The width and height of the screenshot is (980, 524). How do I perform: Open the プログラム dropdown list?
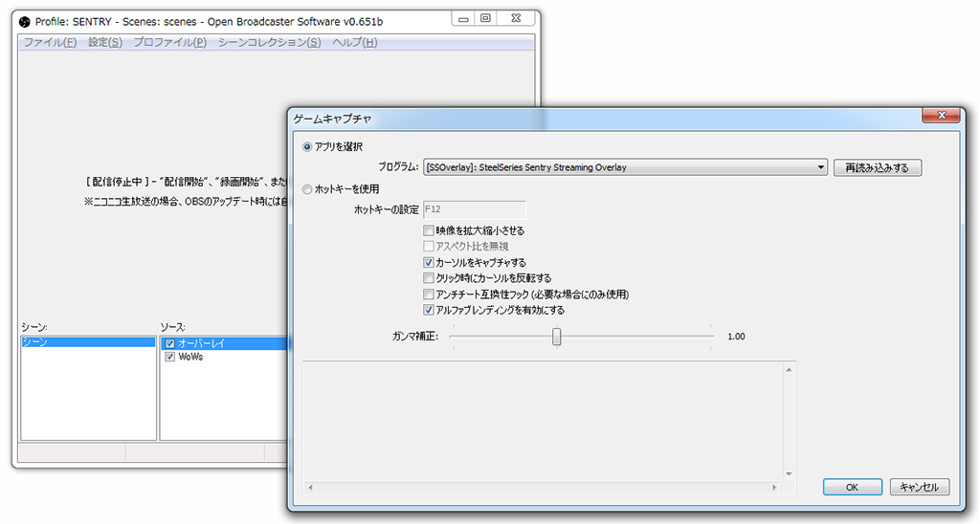click(x=821, y=167)
